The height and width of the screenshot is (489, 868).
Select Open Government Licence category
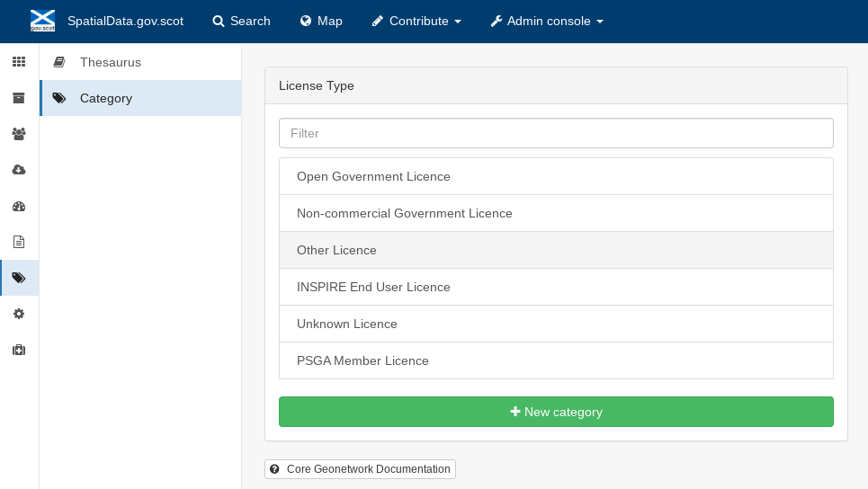556,176
